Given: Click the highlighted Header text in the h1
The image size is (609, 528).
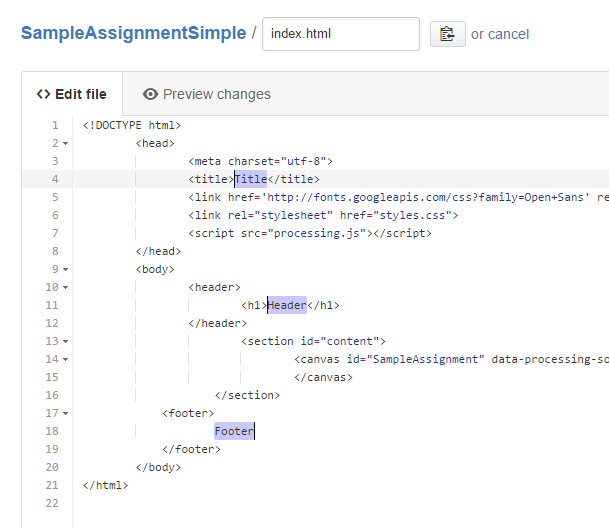Looking at the screenshot, I should point(286,305).
